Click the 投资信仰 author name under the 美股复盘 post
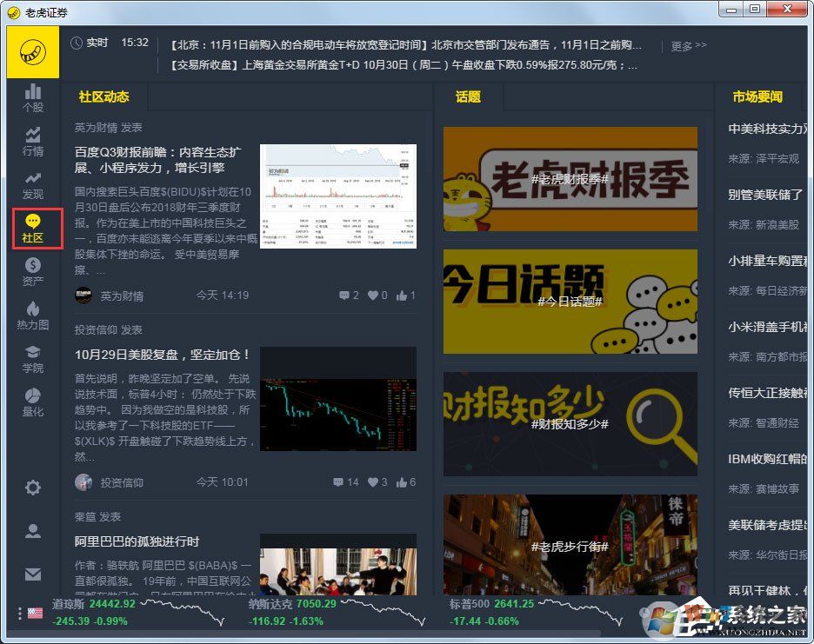The image size is (814, 644). 122,482
